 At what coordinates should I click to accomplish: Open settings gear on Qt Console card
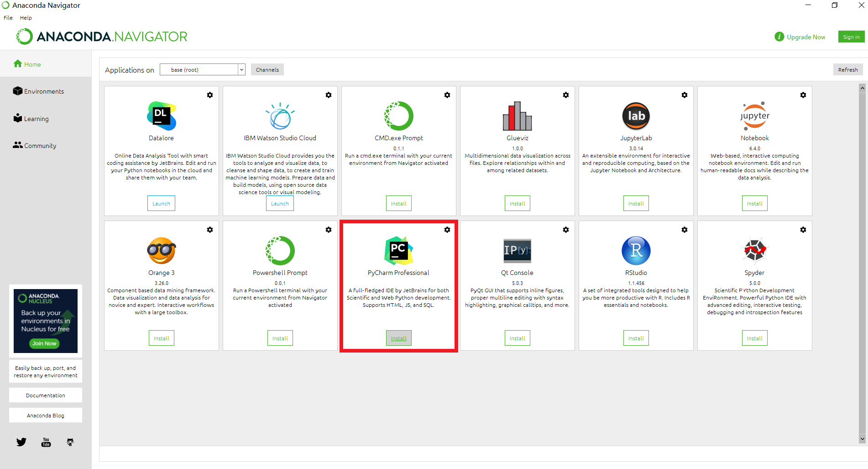[x=566, y=230]
